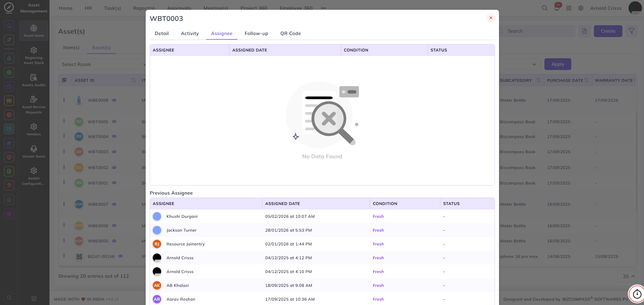The image size is (644, 305).
Task: Open Assets Audits section
Action: pos(34,80)
